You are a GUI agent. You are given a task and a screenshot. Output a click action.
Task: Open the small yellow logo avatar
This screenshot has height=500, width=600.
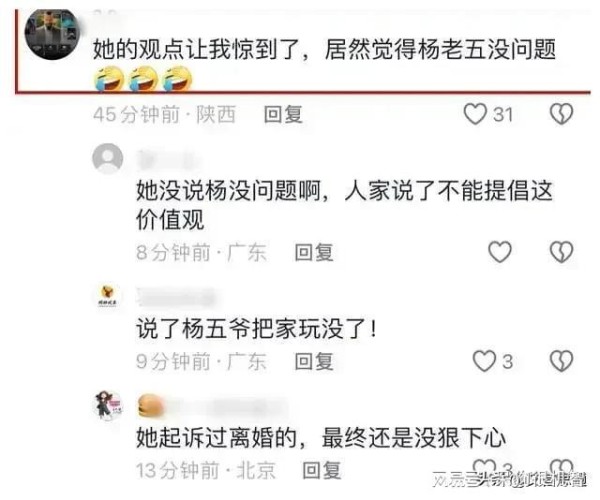pyautogui.click(x=108, y=296)
